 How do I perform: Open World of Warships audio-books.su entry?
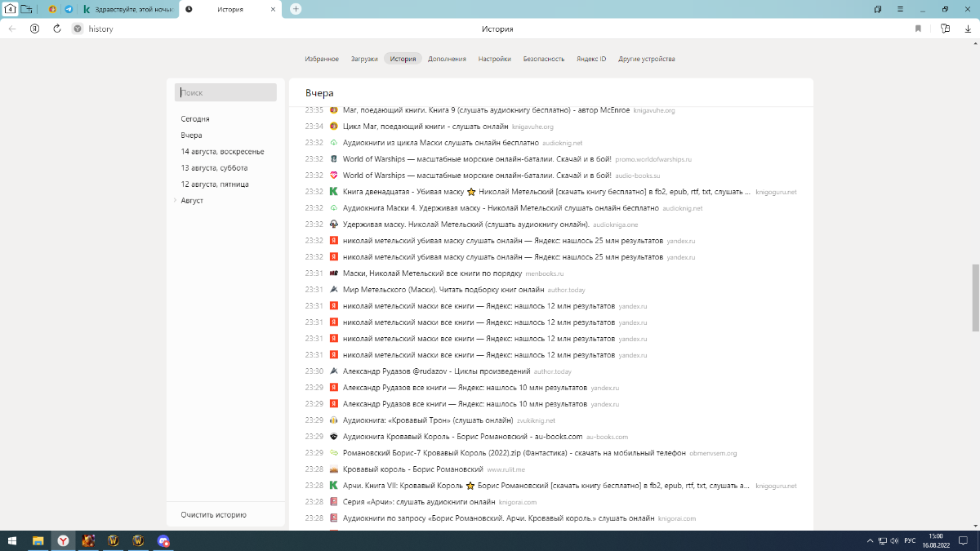(477, 176)
